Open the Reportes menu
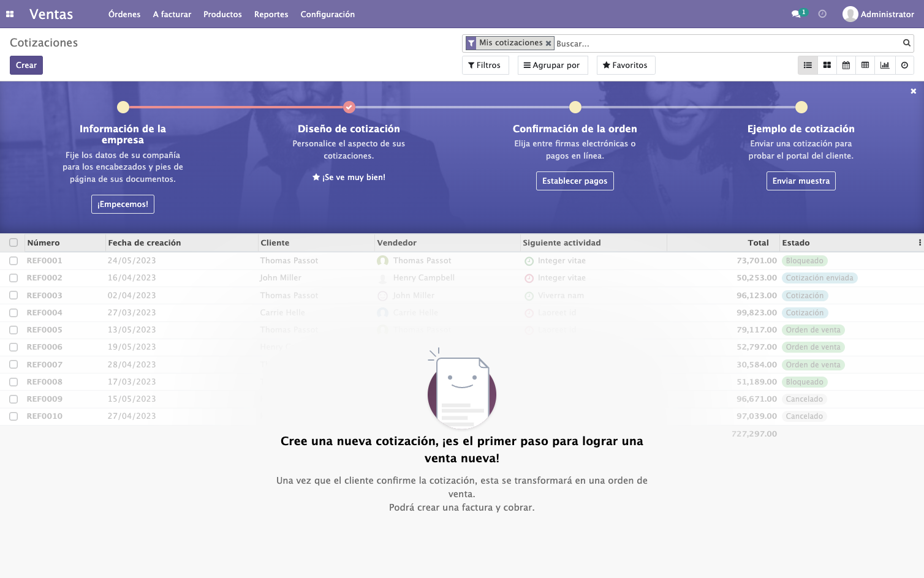Screen dimensions: 924x578 point(271,14)
